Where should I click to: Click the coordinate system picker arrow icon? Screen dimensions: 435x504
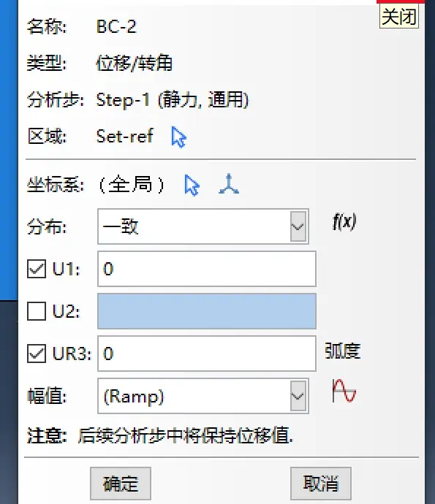[192, 185]
